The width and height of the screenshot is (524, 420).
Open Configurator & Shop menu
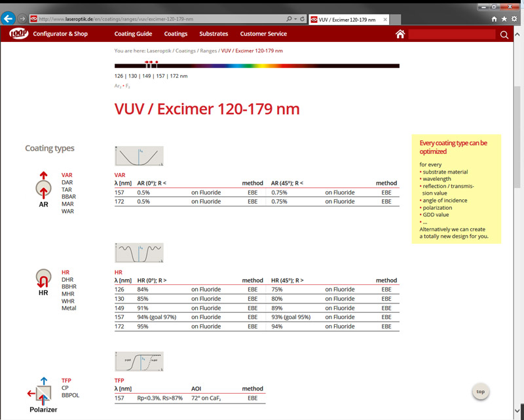60,34
